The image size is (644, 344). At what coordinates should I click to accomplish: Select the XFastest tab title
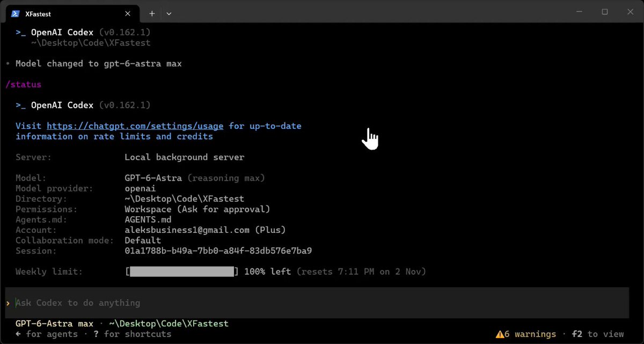(38, 14)
